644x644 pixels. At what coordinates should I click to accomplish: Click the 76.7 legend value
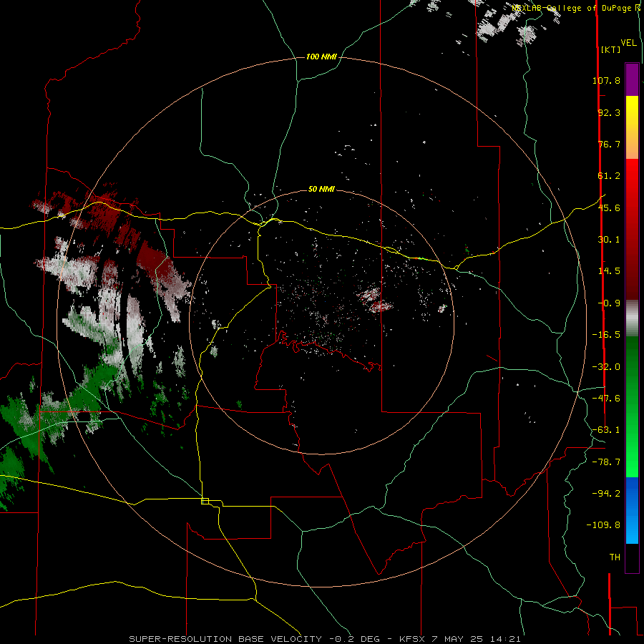609,144
